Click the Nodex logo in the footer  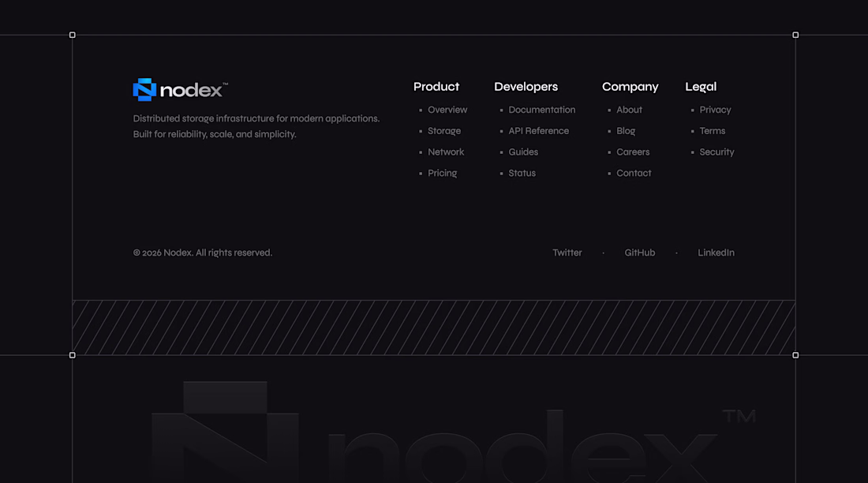click(181, 90)
